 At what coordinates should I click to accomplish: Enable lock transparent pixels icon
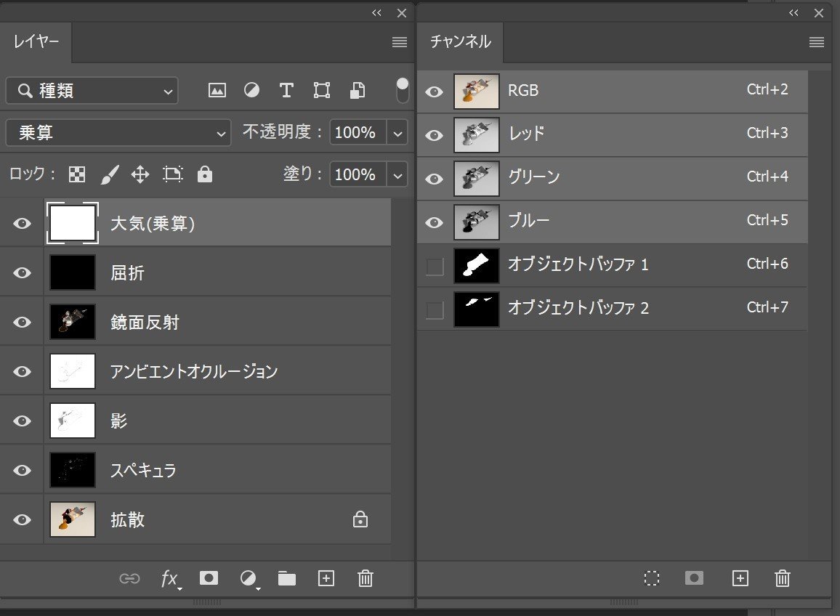(76, 174)
